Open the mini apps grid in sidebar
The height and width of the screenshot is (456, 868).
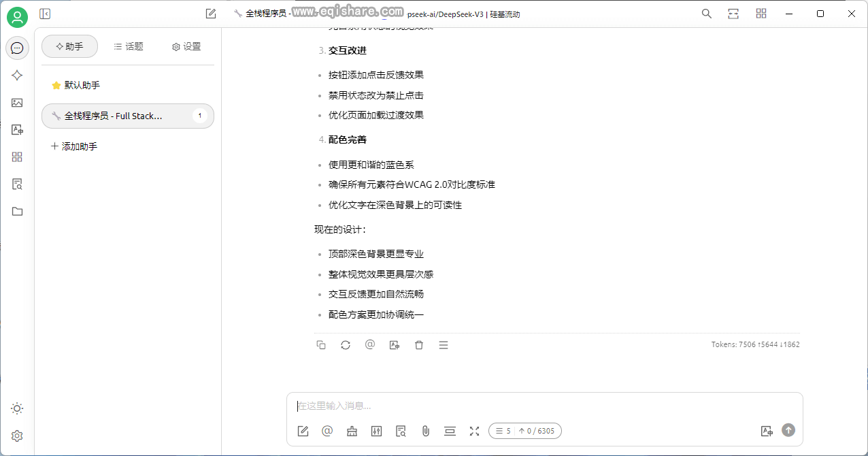point(17,157)
